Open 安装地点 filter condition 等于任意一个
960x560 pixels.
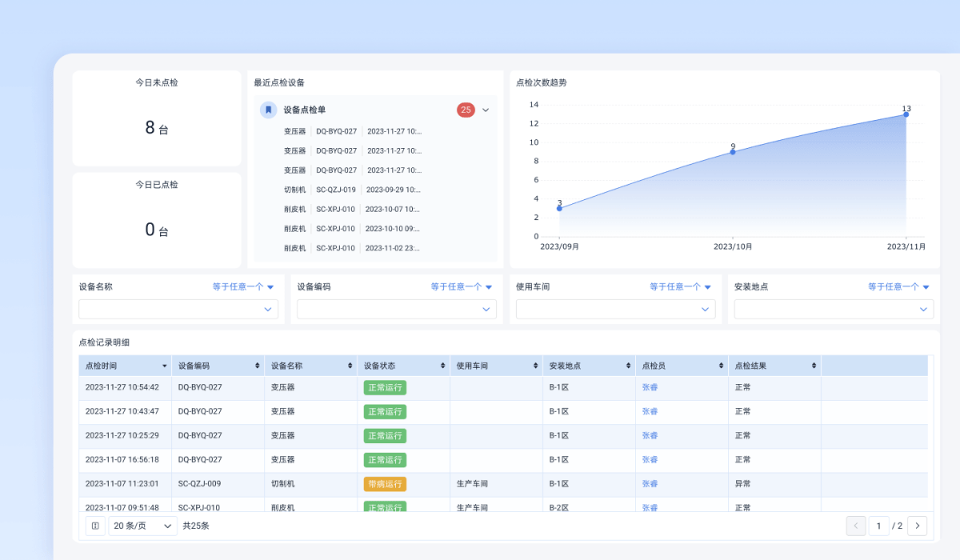click(x=899, y=286)
